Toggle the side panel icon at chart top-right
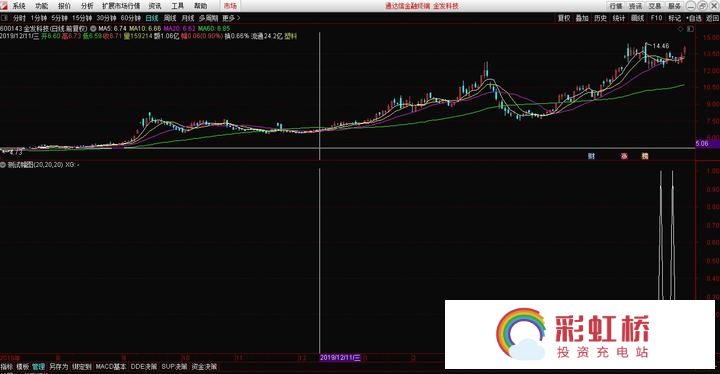Viewport: 720px width, 374px height. [690, 28]
